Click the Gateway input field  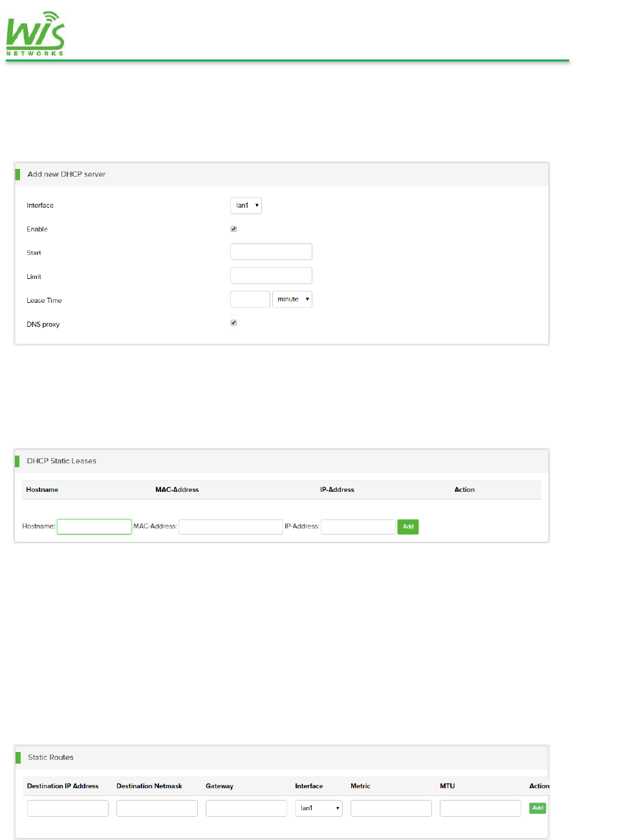coord(246,808)
